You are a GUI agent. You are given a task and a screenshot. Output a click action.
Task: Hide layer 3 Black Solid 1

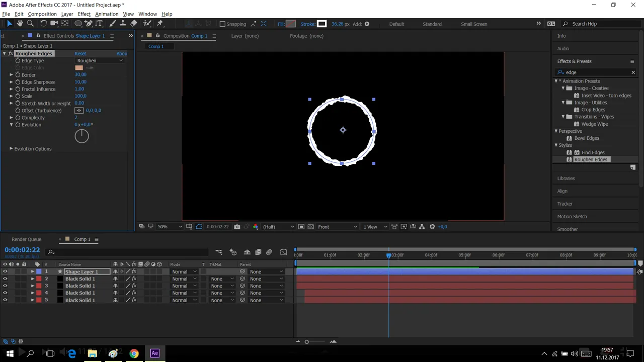(5, 286)
